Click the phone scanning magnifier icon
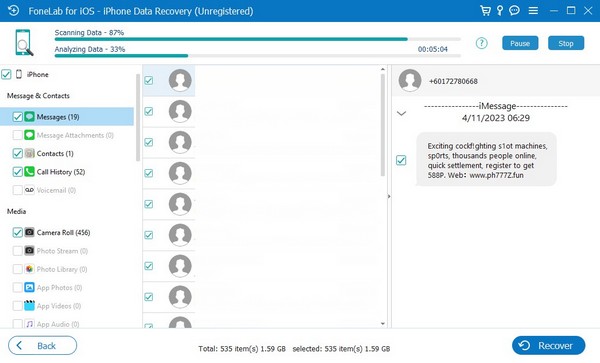600x363 pixels. (x=24, y=43)
